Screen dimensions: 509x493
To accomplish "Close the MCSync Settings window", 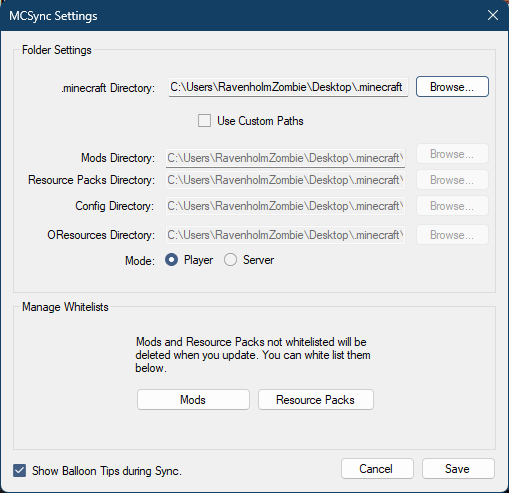I will 493,15.
